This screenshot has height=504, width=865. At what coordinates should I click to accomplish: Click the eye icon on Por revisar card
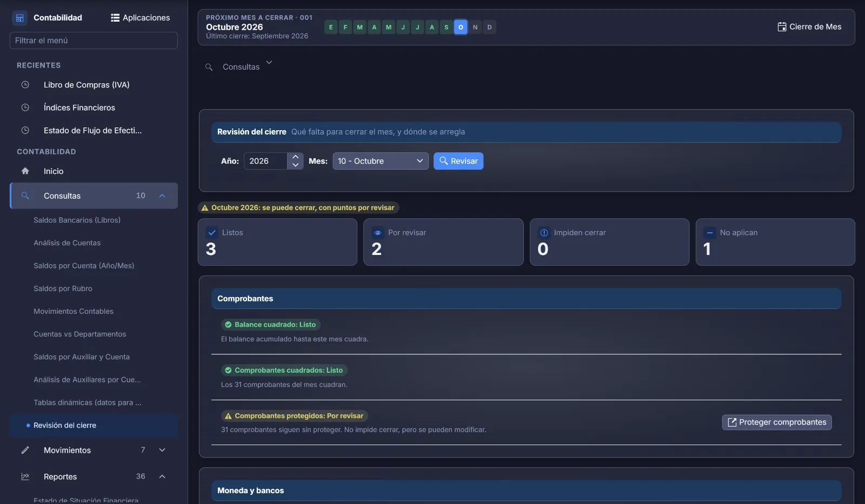378,233
